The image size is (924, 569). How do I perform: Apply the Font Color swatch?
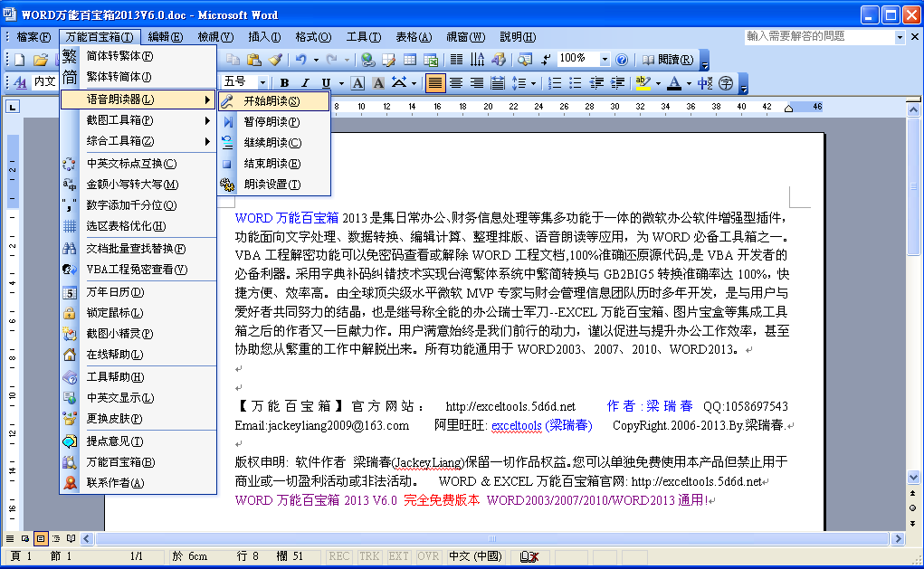pyautogui.click(x=674, y=83)
